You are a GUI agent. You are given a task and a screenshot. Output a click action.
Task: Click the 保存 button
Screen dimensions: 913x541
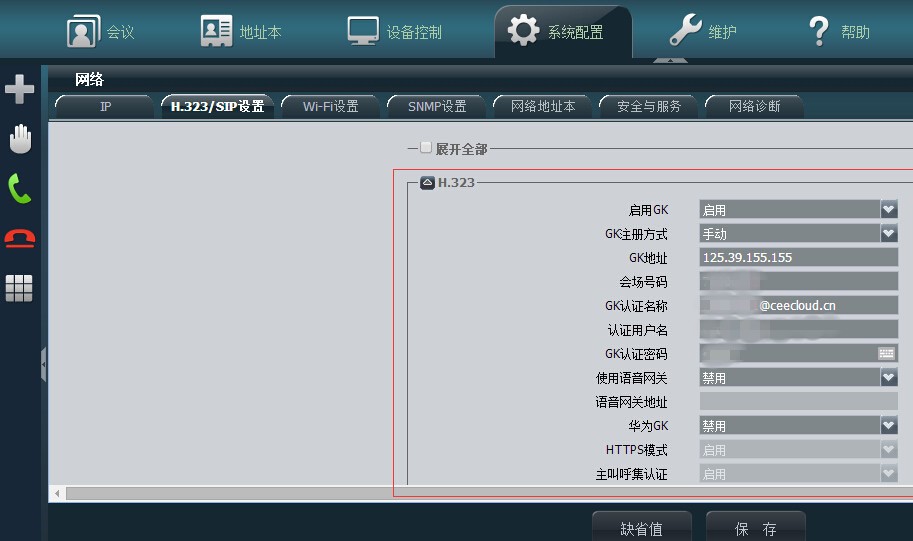coord(755,528)
